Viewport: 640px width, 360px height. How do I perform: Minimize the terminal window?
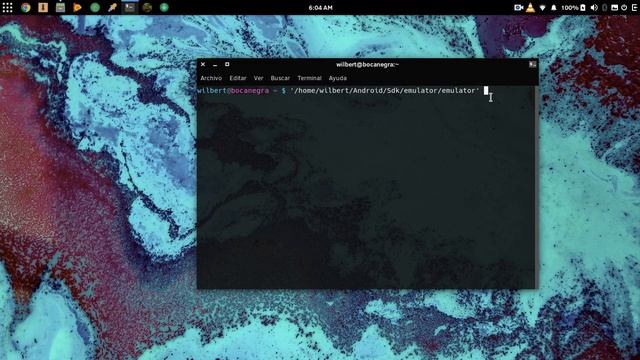point(215,64)
